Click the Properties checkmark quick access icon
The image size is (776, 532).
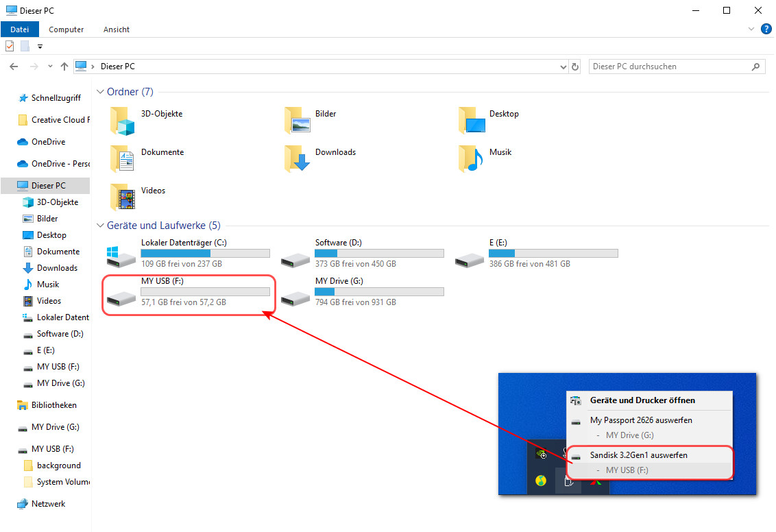point(10,46)
